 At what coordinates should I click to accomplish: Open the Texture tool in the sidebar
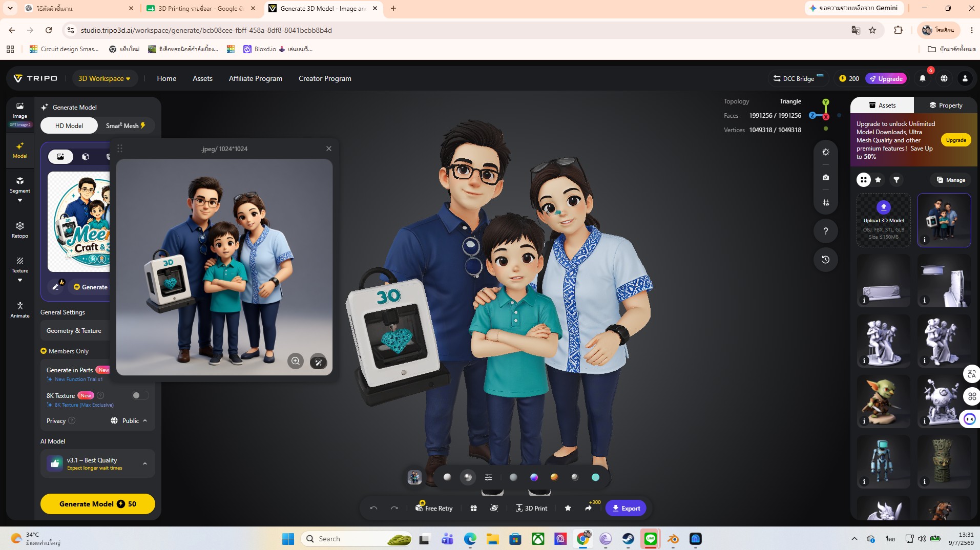(x=20, y=265)
